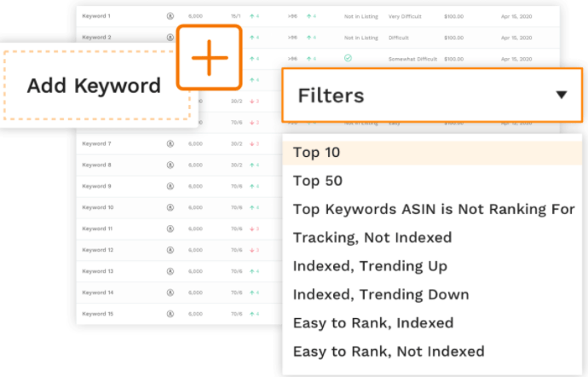588x377 pixels.
Task: Click the Keyword 13 name cell
Action: [97, 271]
